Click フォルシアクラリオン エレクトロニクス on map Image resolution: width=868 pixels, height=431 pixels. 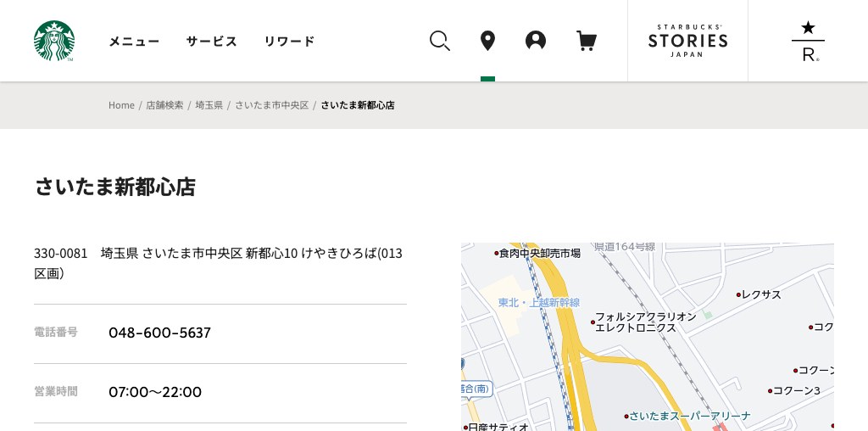click(644, 322)
